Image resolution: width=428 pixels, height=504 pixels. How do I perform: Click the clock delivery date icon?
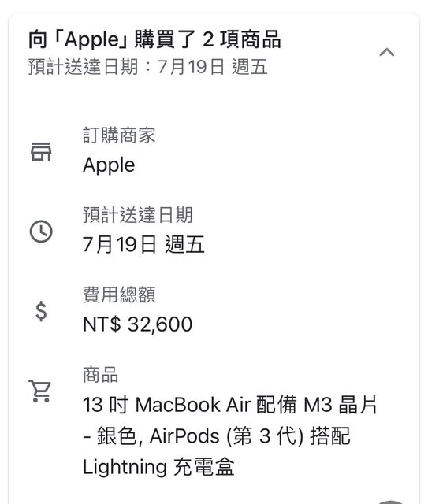41,232
